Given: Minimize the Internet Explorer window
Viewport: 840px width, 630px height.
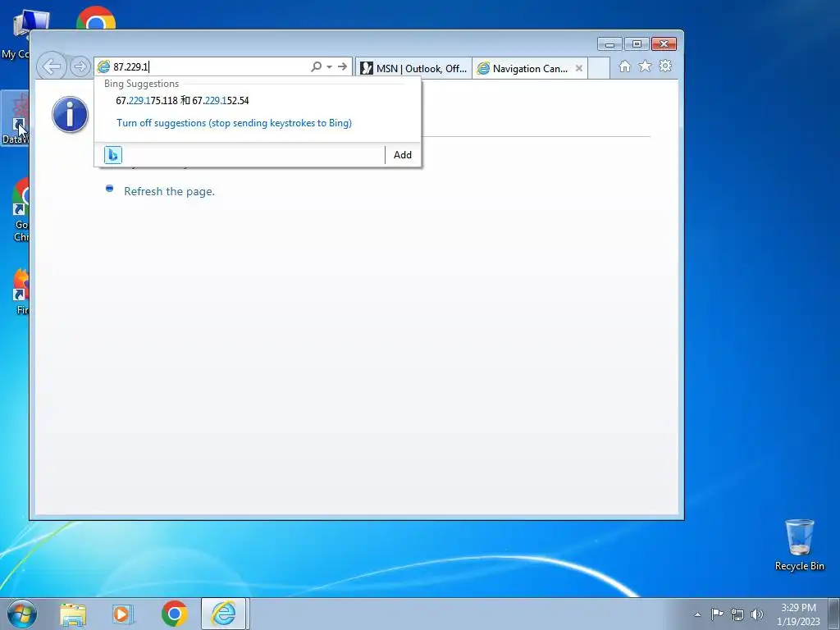Looking at the screenshot, I should [x=609, y=44].
